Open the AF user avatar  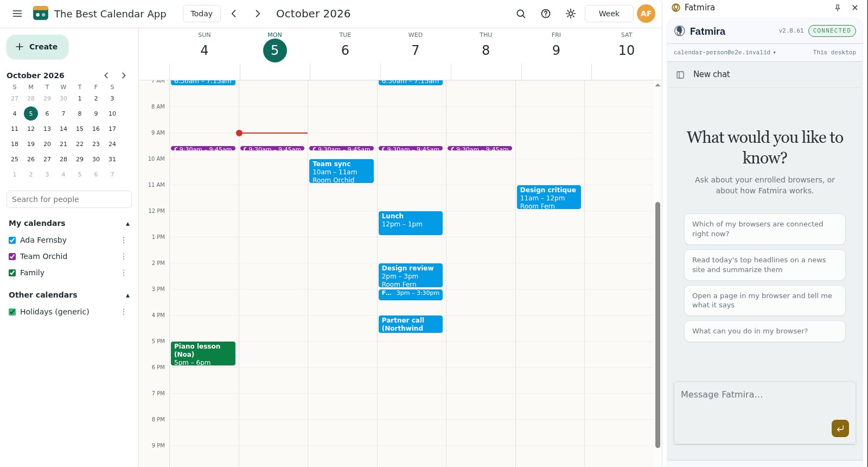point(646,14)
